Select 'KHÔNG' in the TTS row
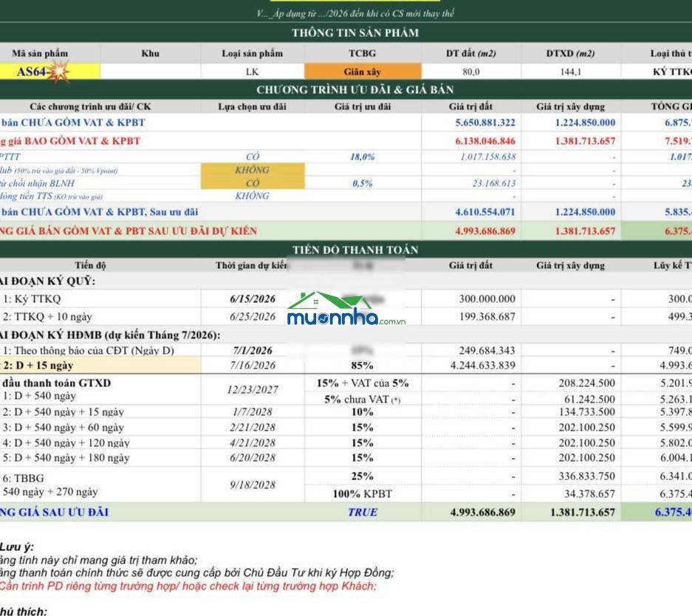Image resolution: width=692 pixels, height=616 pixels. coord(252,196)
